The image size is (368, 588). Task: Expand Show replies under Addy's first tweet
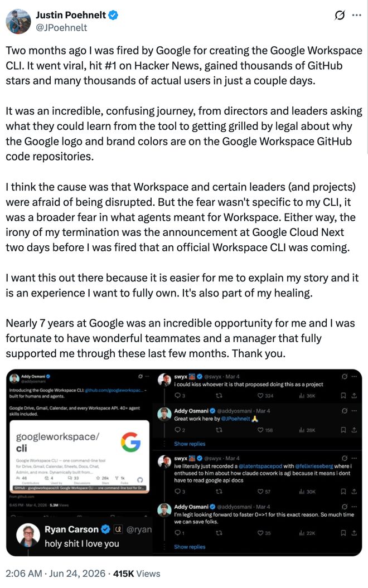pyautogui.click(x=190, y=444)
